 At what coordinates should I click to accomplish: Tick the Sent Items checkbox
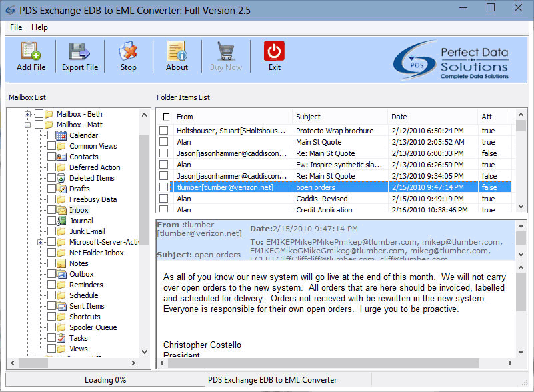51,306
